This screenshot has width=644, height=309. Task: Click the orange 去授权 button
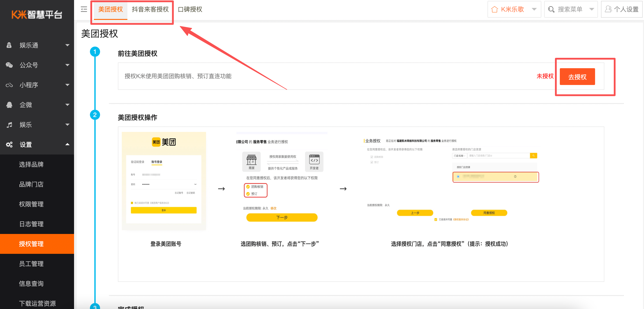(577, 77)
